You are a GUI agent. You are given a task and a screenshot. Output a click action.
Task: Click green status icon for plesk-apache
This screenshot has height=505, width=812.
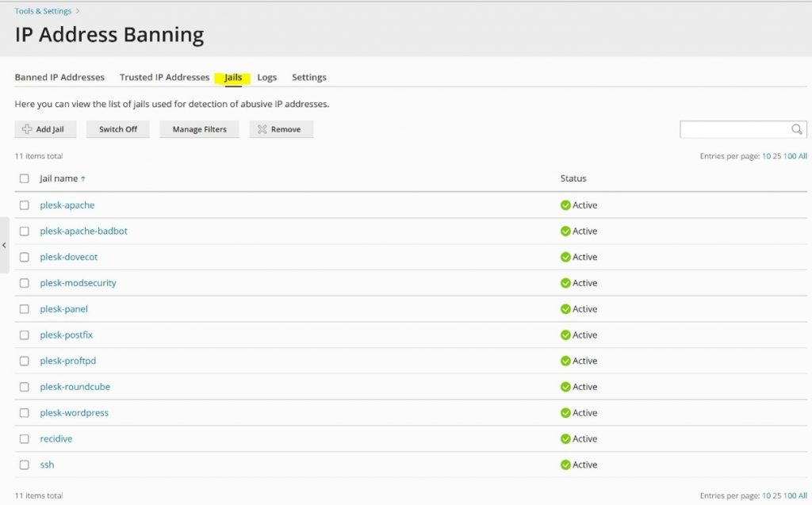click(x=565, y=205)
